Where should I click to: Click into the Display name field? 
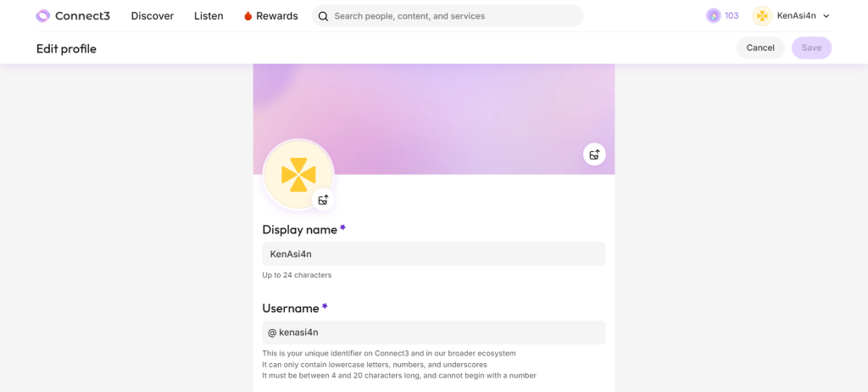[434, 254]
